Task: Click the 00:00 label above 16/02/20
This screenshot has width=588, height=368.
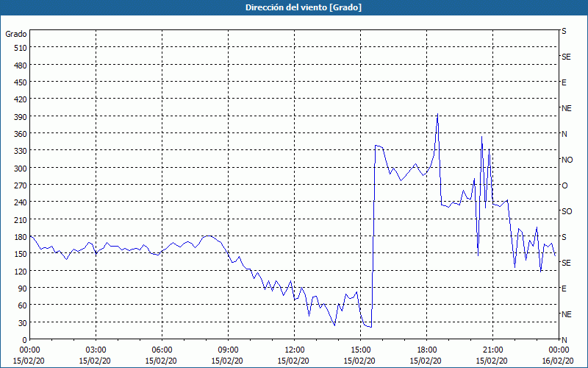Action: (x=559, y=350)
